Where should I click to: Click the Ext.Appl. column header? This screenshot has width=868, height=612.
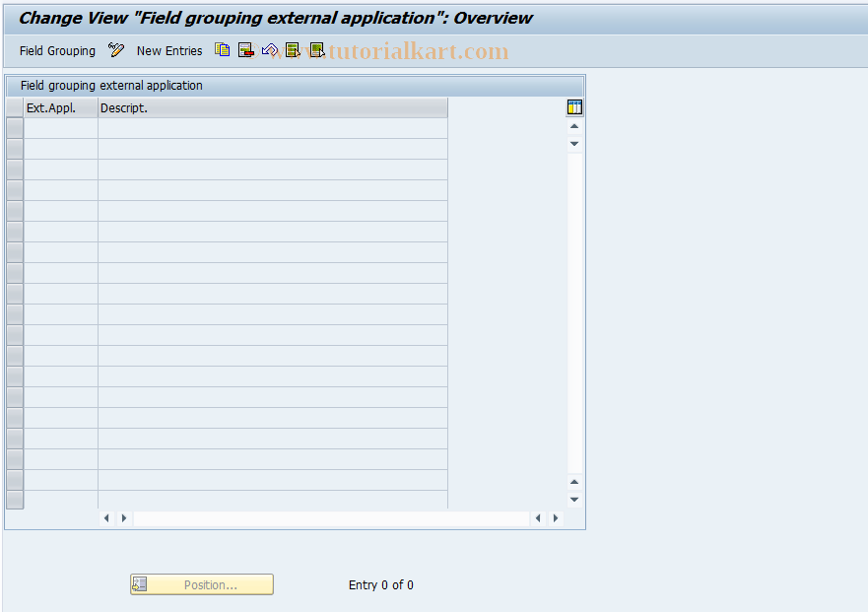pos(60,108)
